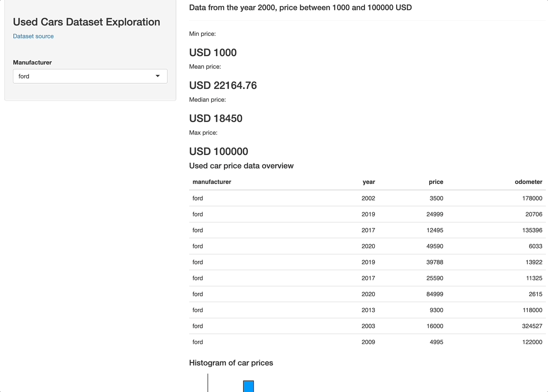
Task: Click the Mean price label
Action: (x=205, y=66)
